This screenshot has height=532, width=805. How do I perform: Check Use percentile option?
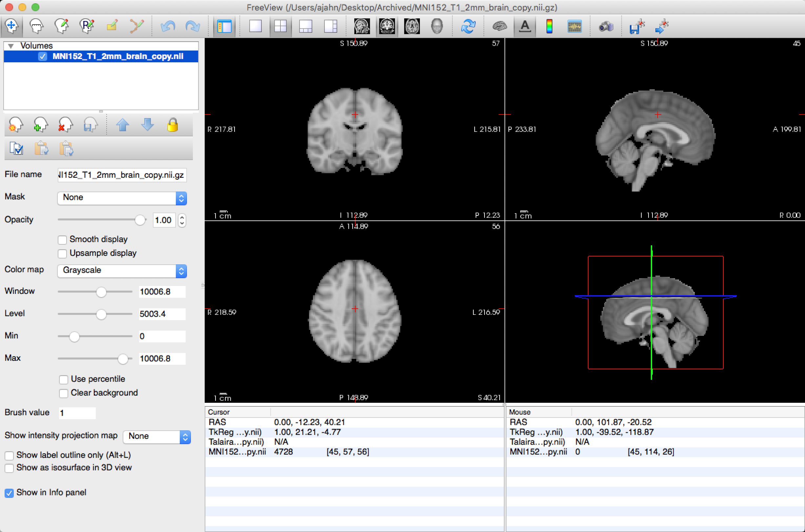click(63, 379)
